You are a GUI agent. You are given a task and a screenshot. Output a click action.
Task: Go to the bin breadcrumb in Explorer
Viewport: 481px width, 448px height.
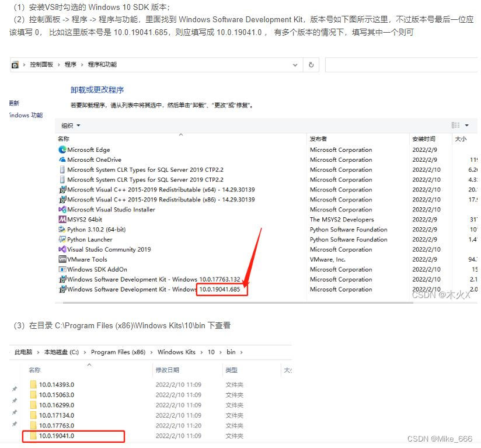(x=231, y=352)
